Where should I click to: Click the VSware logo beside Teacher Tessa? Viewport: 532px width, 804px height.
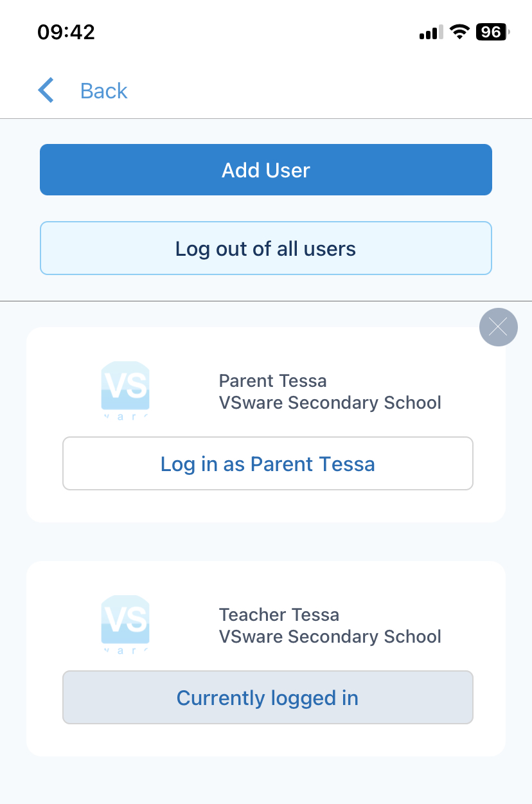pyautogui.click(x=125, y=624)
